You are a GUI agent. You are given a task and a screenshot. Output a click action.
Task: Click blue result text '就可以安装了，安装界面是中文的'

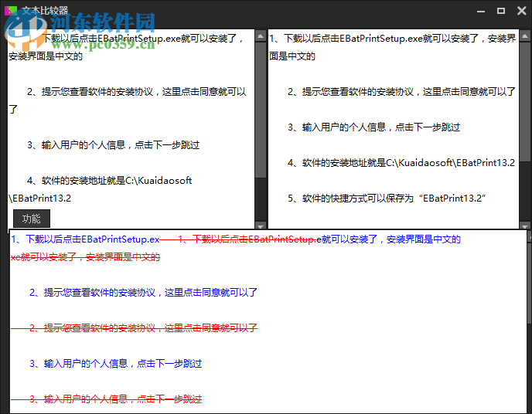tap(391, 239)
